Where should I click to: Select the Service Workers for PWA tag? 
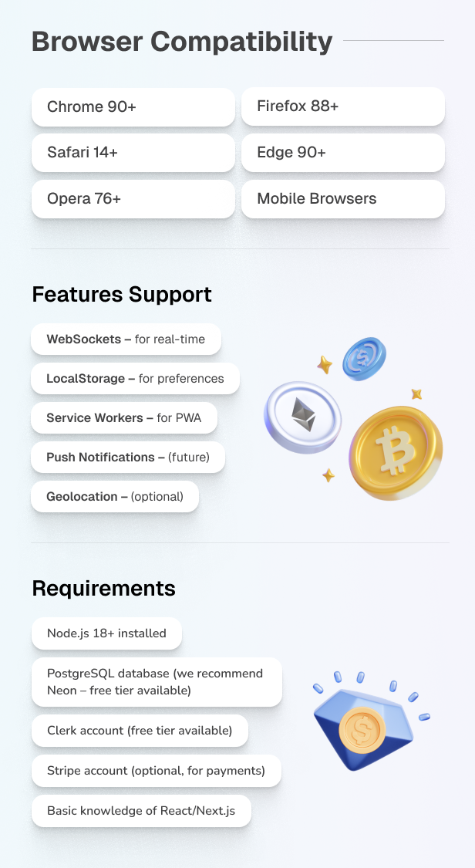(x=123, y=418)
